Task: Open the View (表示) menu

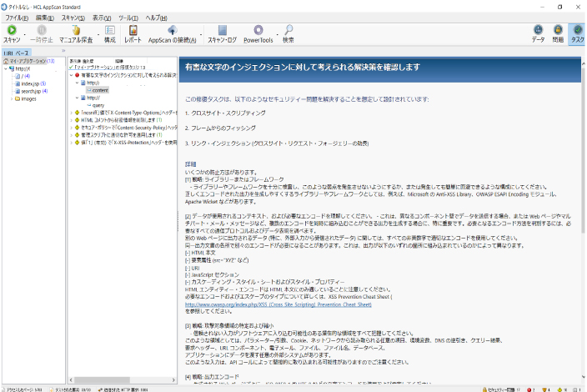Action: tap(102, 18)
